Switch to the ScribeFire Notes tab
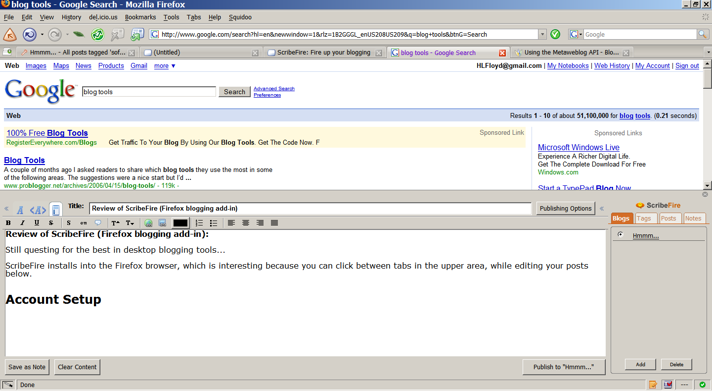Viewport: 712px width, 391px height. (693, 218)
